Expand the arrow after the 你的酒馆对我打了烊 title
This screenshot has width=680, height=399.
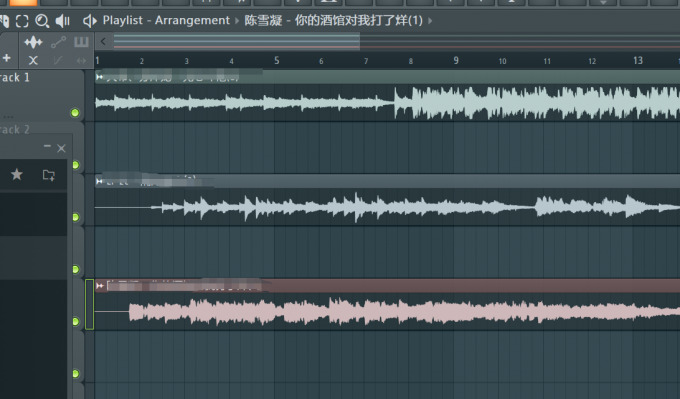[x=430, y=20]
